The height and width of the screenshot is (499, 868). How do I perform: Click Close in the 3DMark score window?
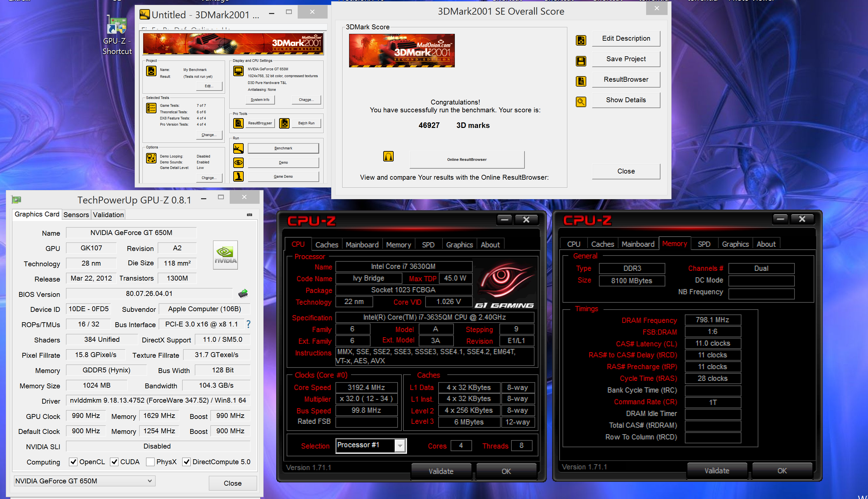[626, 171]
